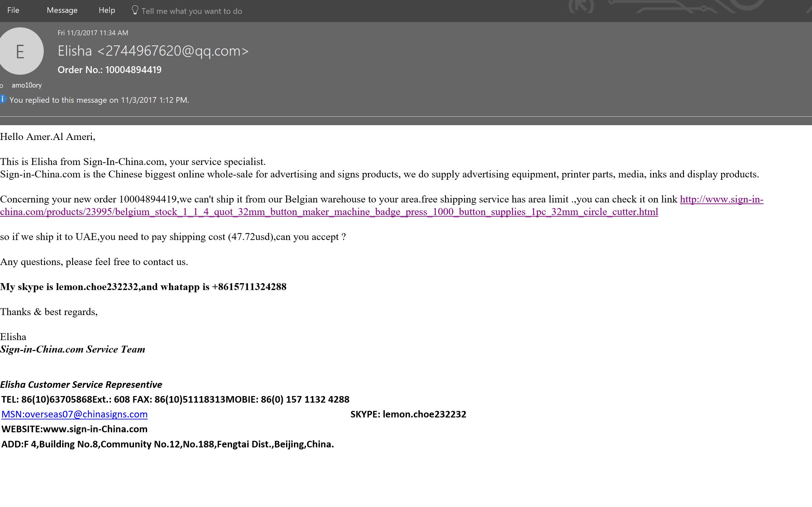
Task: Click Elisha Customer Service Representive line
Action: (x=81, y=385)
